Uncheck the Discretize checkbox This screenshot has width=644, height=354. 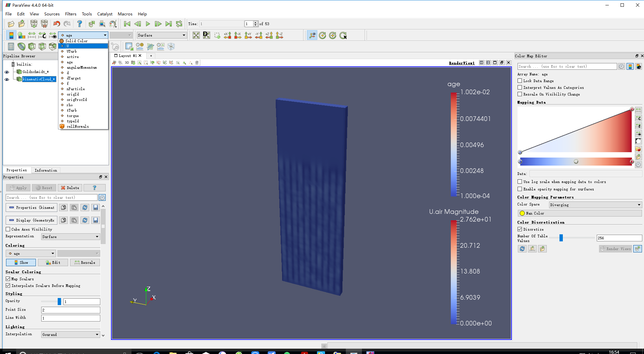(520, 229)
